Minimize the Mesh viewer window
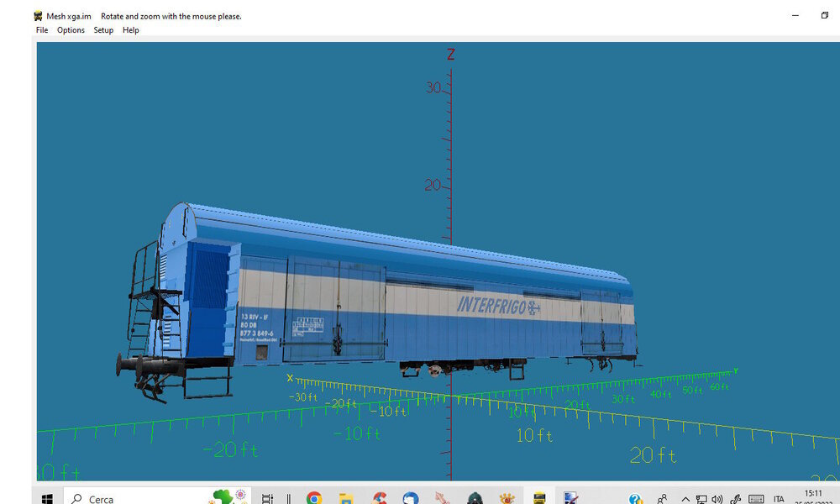840x504 pixels. coord(795,15)
